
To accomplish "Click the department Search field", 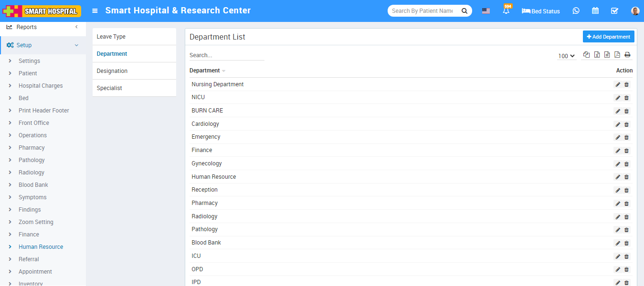I will pyautogui.click(x=226, y=55).
